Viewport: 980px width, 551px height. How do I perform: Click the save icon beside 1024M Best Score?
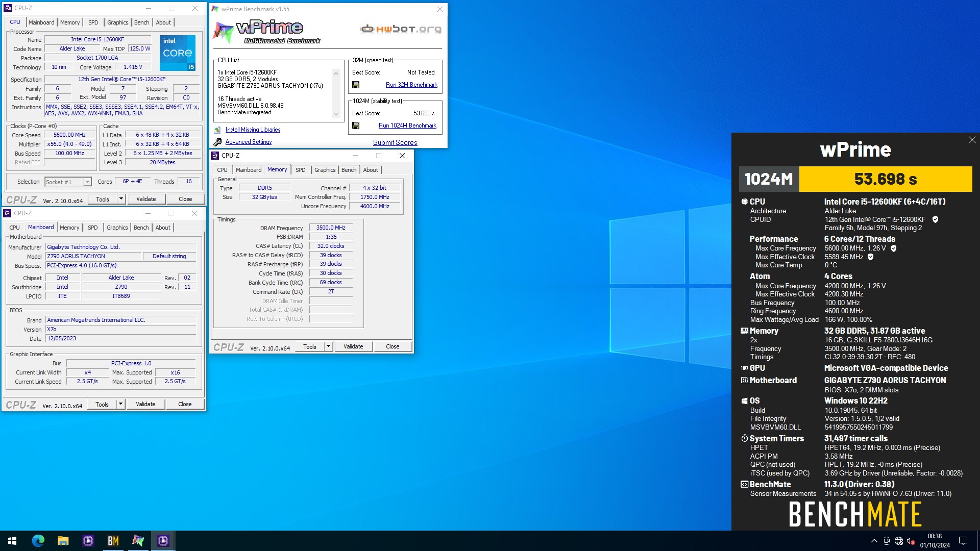pos(356,126)
